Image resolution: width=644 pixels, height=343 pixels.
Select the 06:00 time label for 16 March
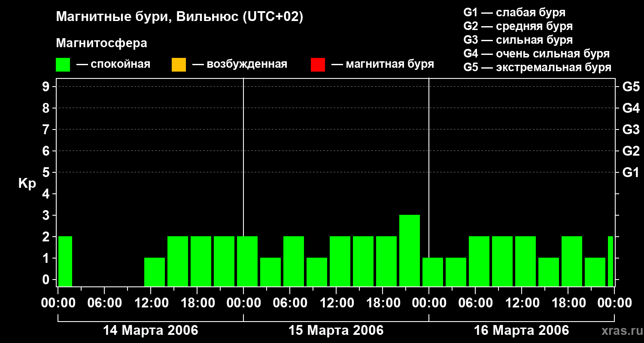coord(475,303)
